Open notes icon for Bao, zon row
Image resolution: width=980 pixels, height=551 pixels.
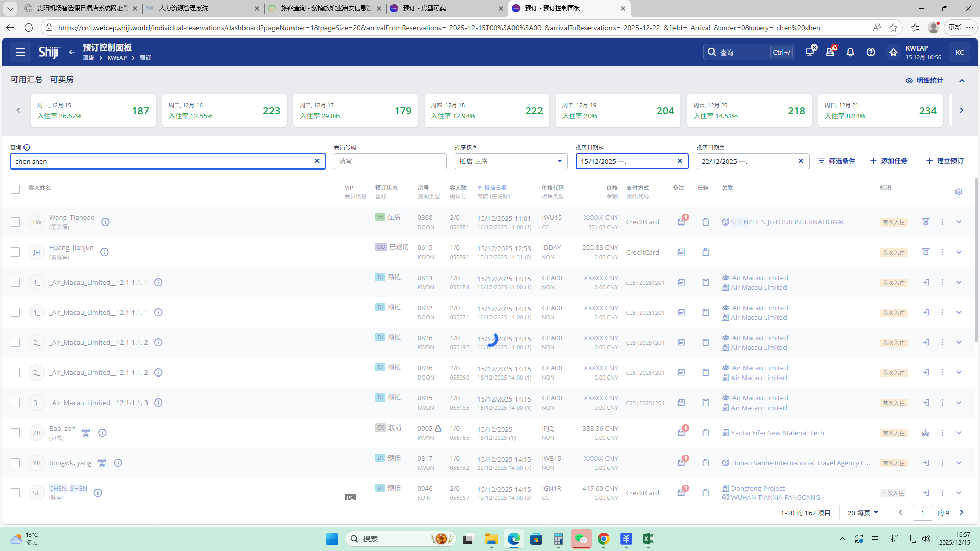(x=681, y=433)
